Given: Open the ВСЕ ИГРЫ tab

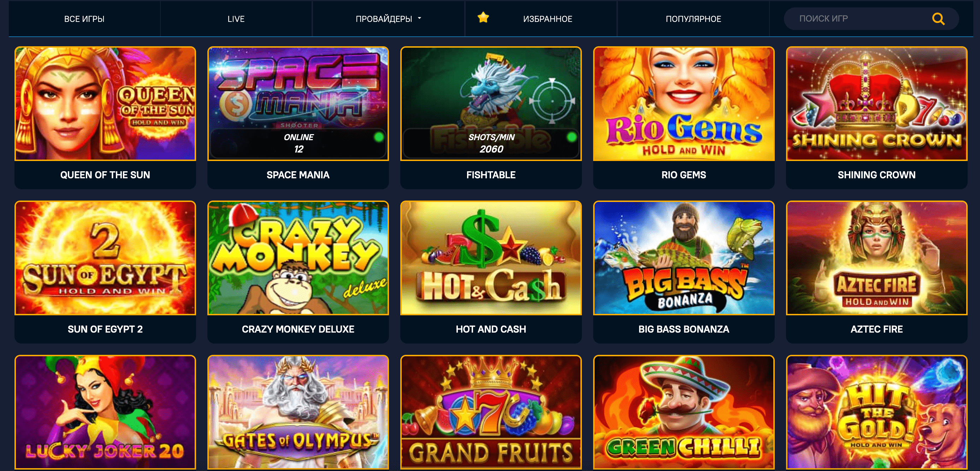Looking at the screenshot, I should click(x=84, y=19).
